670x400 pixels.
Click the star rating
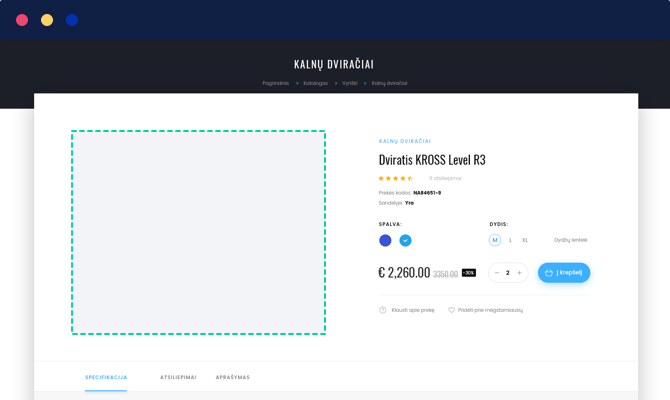pos(396,178)
